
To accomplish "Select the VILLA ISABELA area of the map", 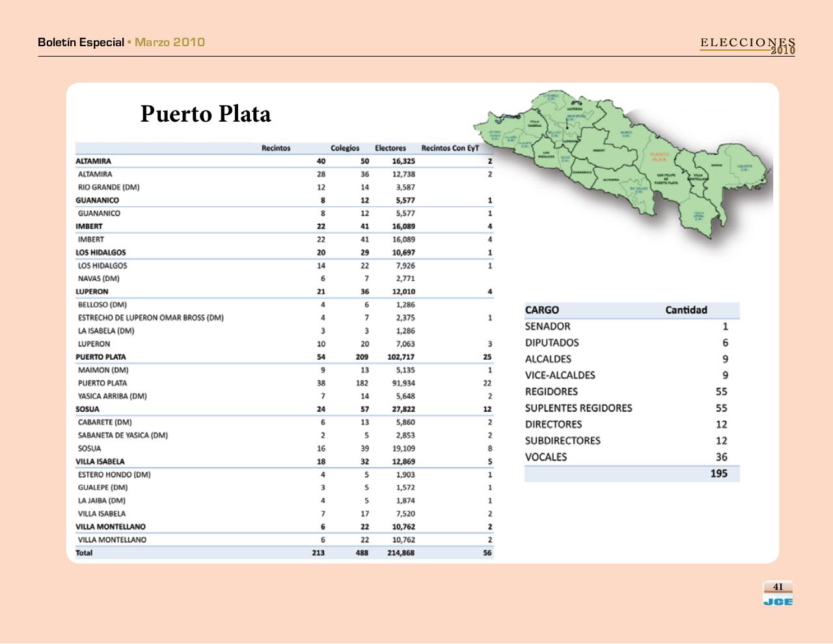I will [535, 122].
